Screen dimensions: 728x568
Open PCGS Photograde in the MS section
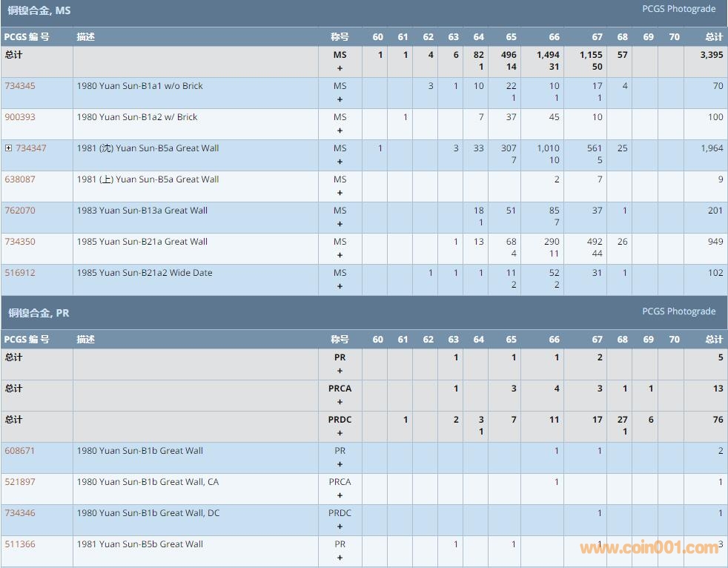click(x=678, y=9)
